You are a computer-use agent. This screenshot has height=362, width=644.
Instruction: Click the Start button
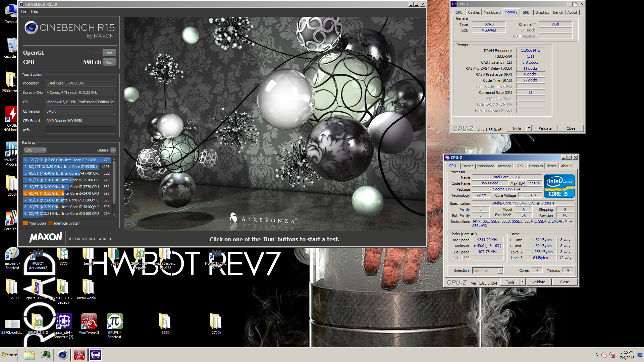9,355
